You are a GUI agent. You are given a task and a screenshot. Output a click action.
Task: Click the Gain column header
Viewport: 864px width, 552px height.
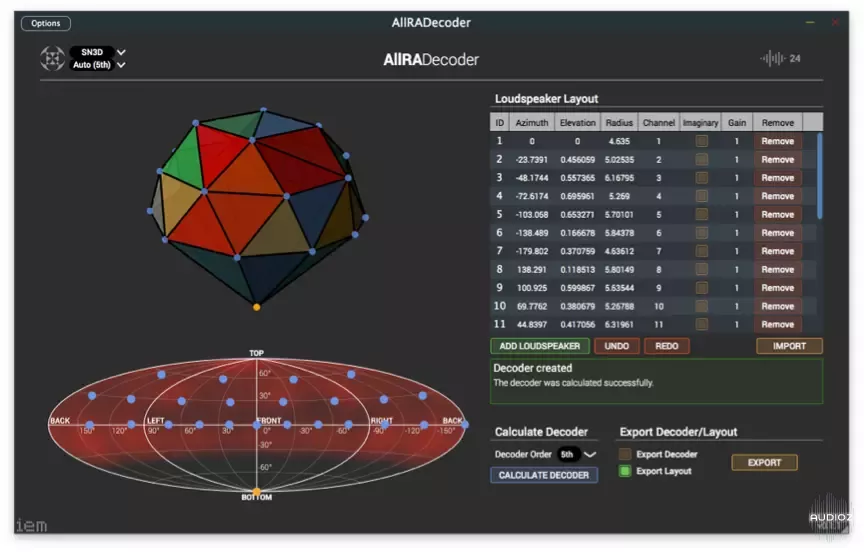pyautogui.click(x=737, y=122)
